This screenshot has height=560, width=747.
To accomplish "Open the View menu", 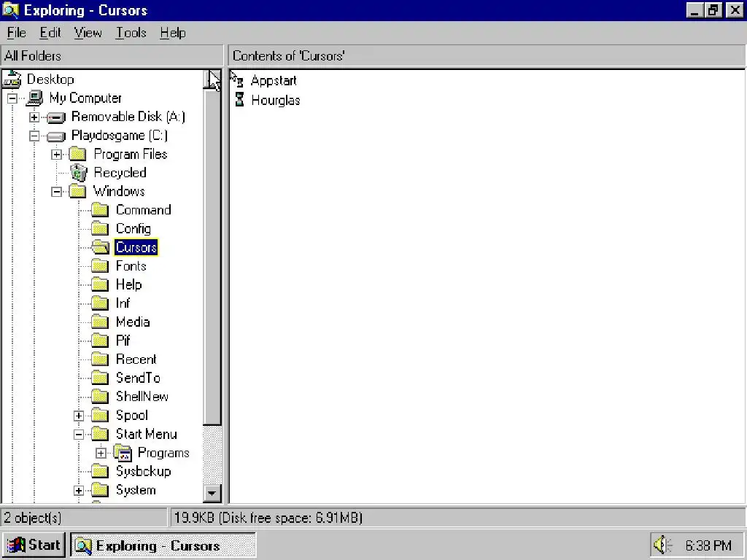I will coord(88,33).
